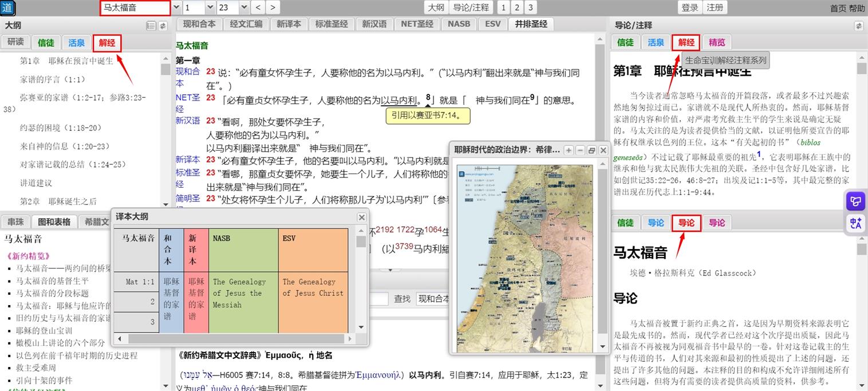Image resolution: width=868 pixels, height=391 pixels.
Task: Click the outline panel list-view icon
Action: pos(151,26)
